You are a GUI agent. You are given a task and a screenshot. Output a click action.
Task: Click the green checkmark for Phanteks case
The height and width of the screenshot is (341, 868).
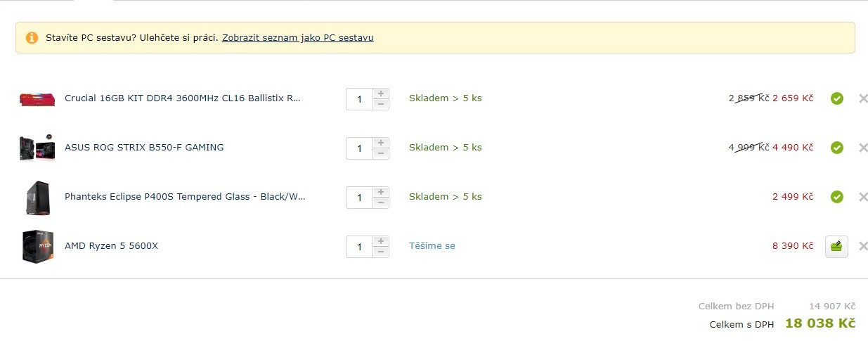(836, 197)
